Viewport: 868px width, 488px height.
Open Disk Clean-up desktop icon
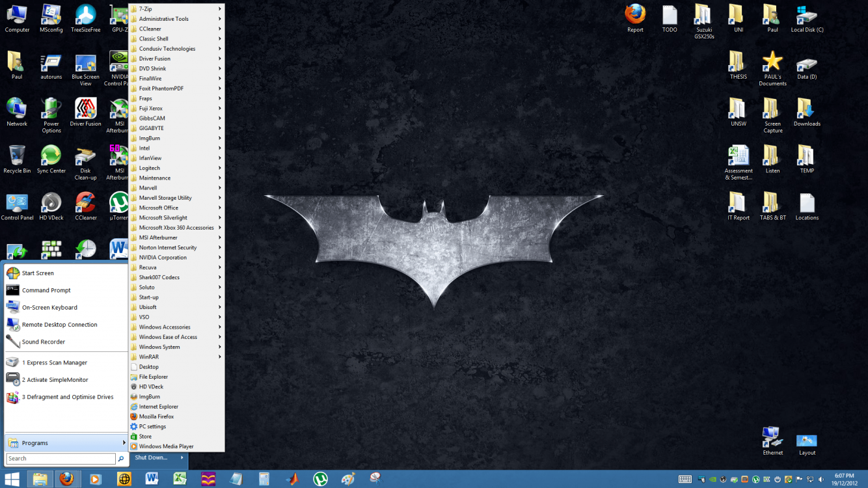click(x=85, y=162)
